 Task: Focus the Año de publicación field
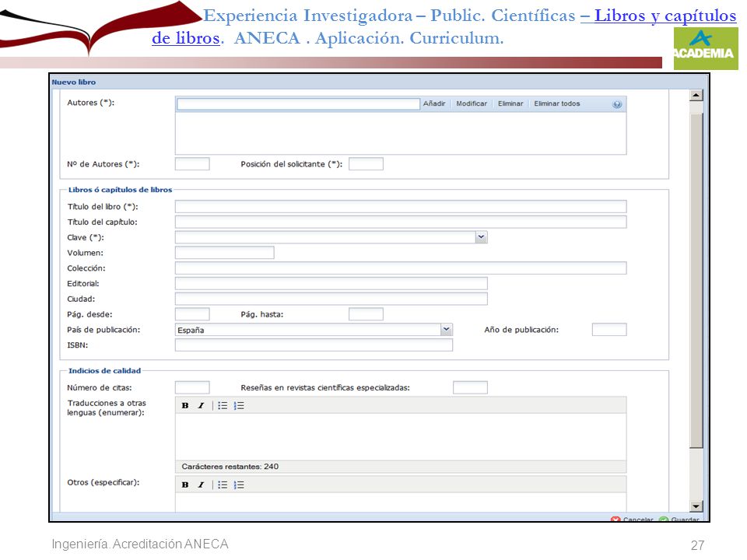[x=609, y=330]
